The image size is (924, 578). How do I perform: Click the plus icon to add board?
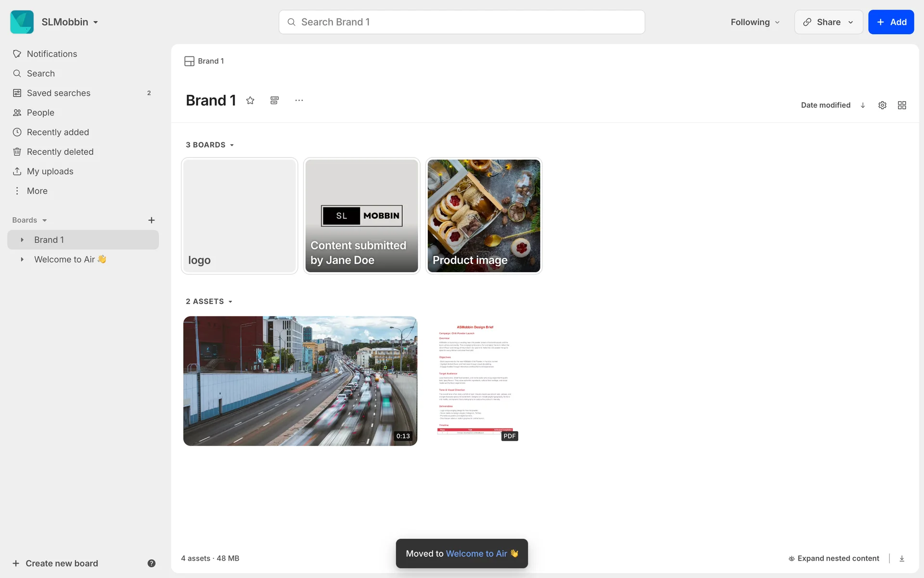tap(151, 220)
